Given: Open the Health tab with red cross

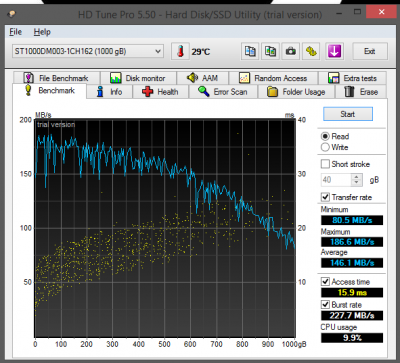Looking at the screenshot, I should pyautogui.click(x=160, y=92).
